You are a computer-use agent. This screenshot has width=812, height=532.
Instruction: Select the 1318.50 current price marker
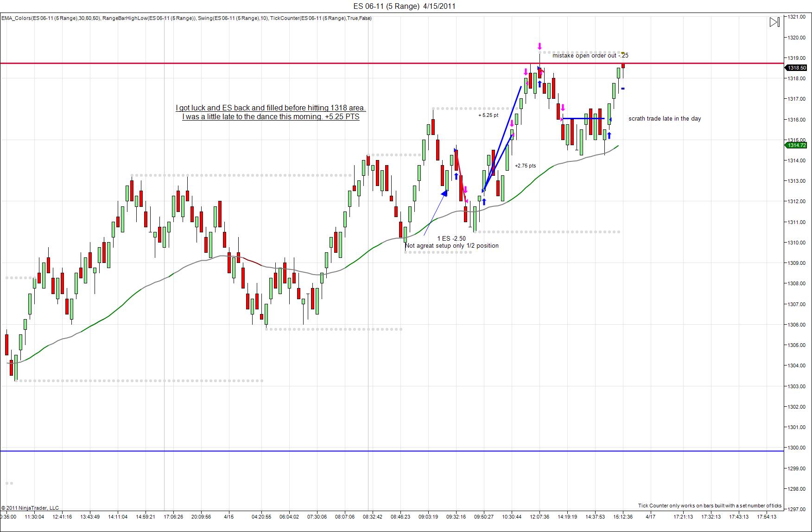point(797,68)
